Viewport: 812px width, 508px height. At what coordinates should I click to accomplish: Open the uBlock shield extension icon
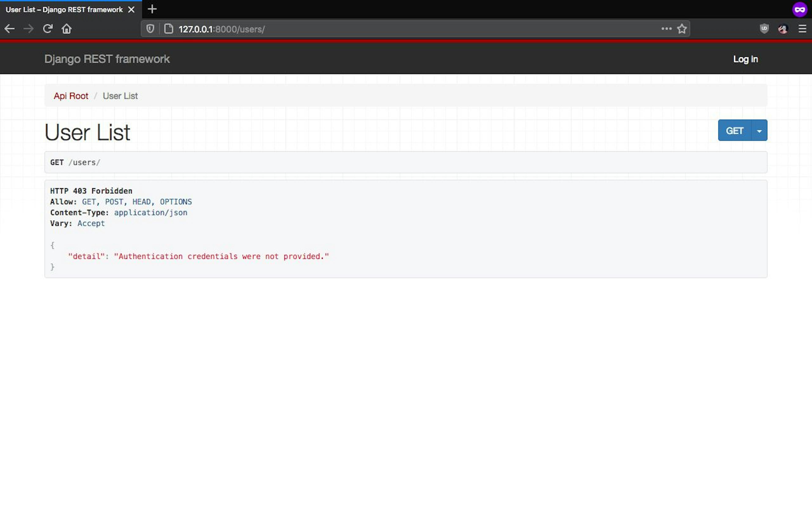click(x=764, y=29)
